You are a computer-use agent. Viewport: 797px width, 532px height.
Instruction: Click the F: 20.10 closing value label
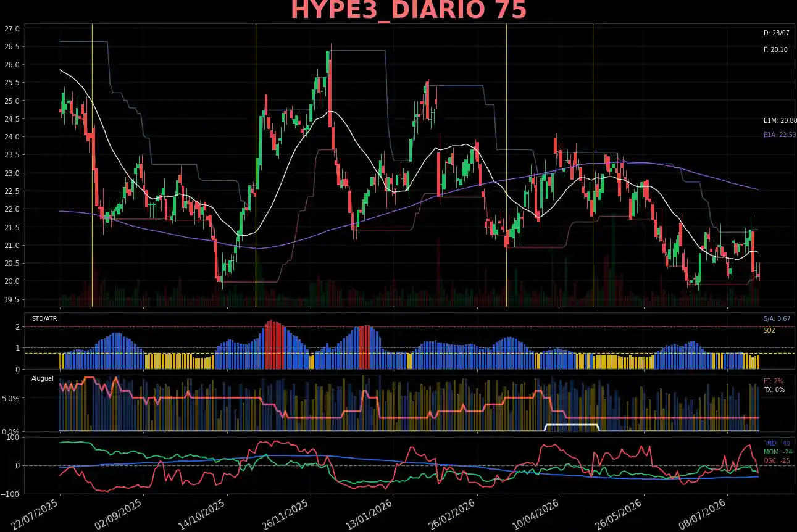(x=775, y=49)
